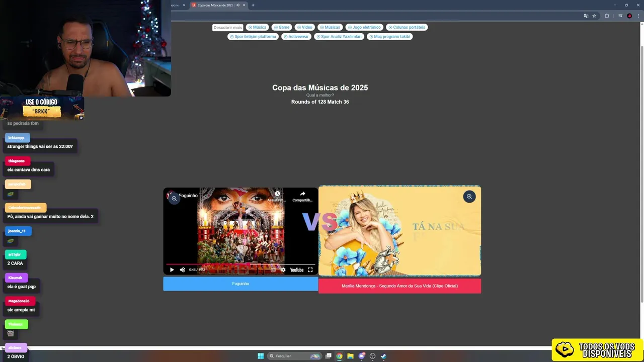The height and width of the screenshot is (362, 644).
Task: Open Steam from the taskbar
Action: click(x=383, y=356)
